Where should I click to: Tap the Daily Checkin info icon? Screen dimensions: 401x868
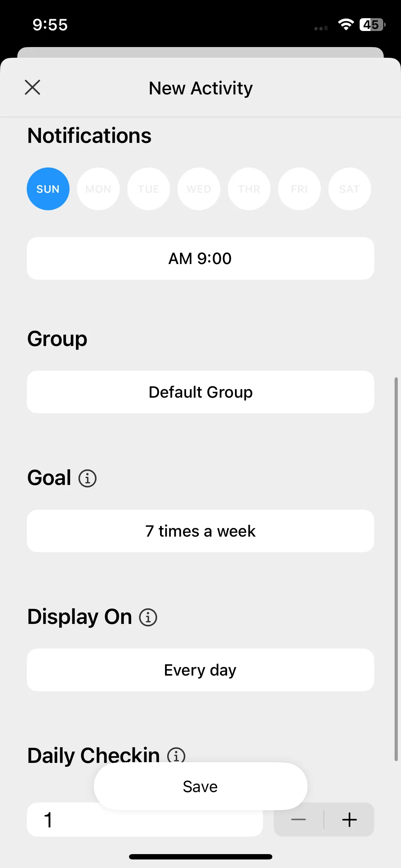point(176,755)
